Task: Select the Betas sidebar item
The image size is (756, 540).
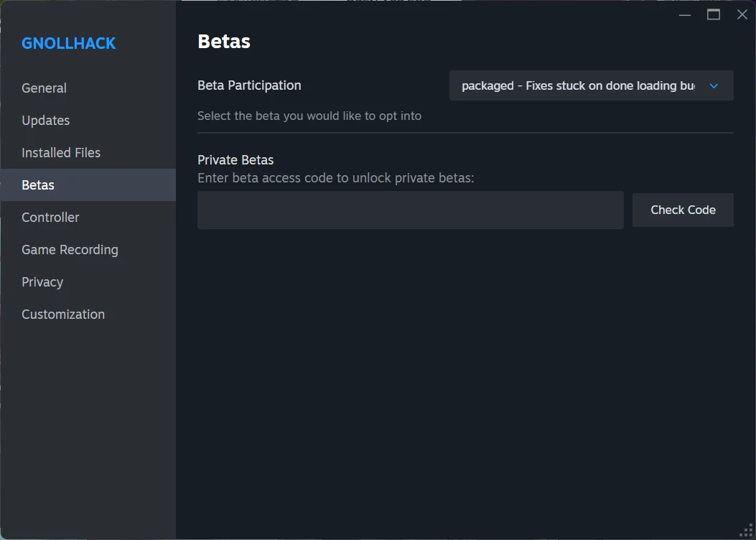Action: (38, 185)
